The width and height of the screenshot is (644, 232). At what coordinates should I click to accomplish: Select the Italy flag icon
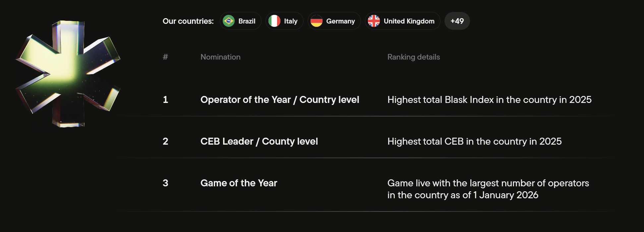pos(274,21)
